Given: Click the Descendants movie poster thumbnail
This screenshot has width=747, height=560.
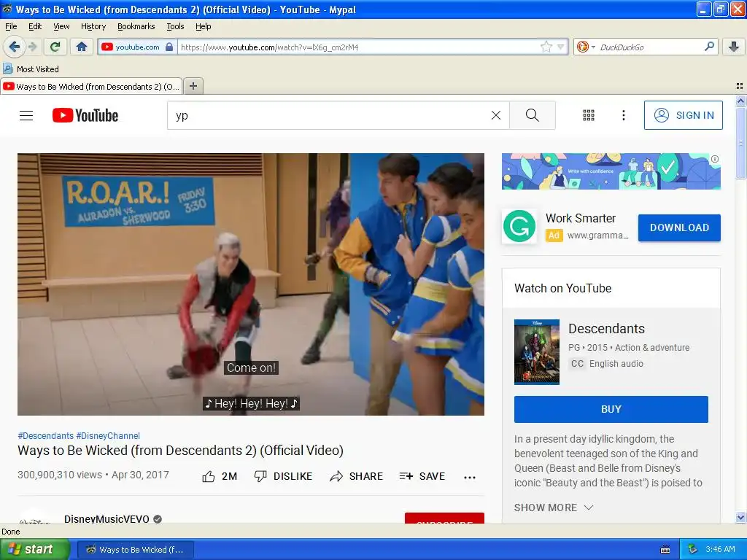Looking at the screenshot, I should pos(536,352).
